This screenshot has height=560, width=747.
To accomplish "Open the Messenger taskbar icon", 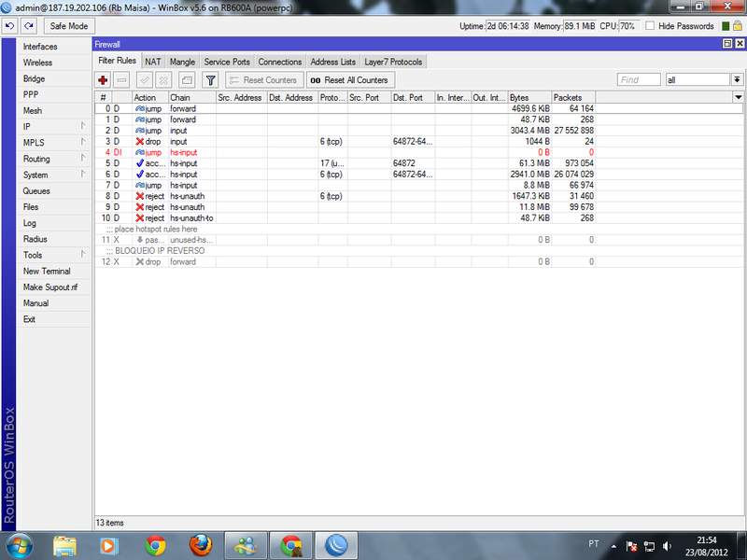I will [246, 546].
